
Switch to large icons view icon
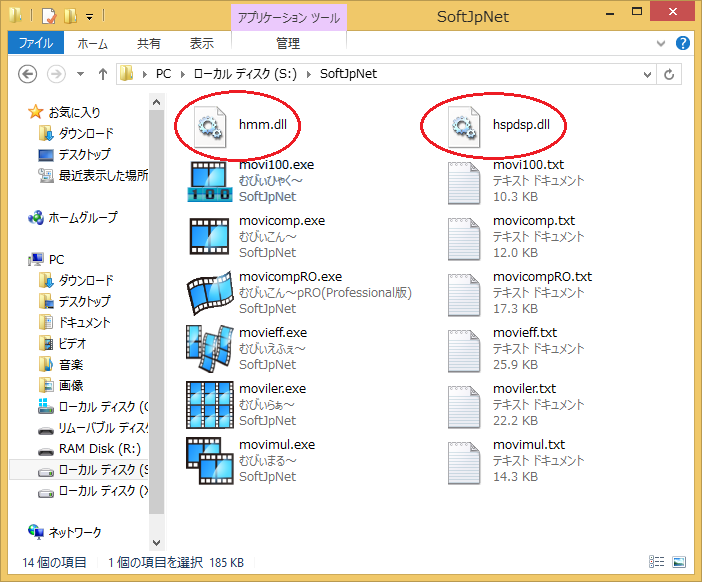click(679, 561)
